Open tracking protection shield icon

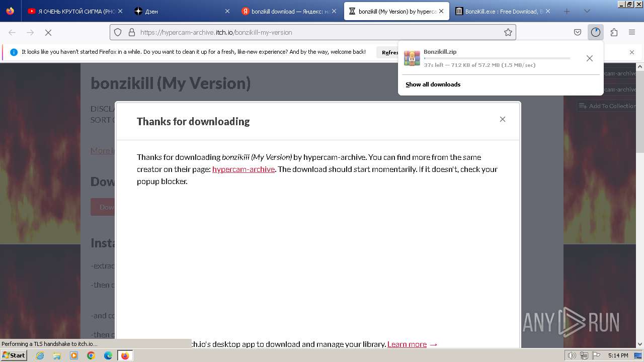(118, 32)
